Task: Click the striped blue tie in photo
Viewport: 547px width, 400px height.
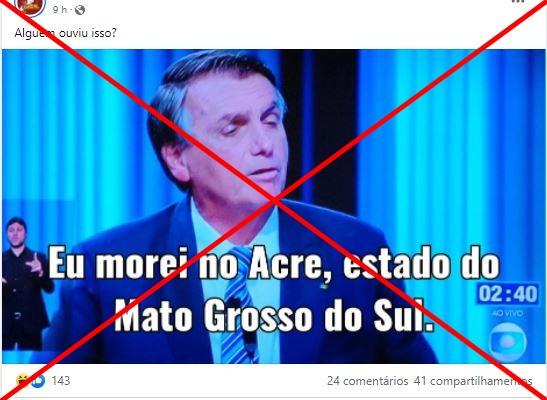Action: tap(239, 305)
